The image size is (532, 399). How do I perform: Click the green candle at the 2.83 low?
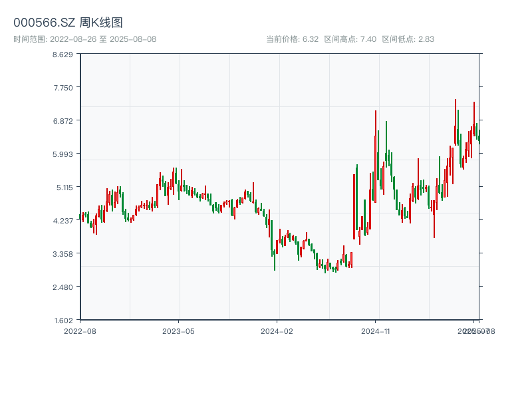[x=325, y=269]
